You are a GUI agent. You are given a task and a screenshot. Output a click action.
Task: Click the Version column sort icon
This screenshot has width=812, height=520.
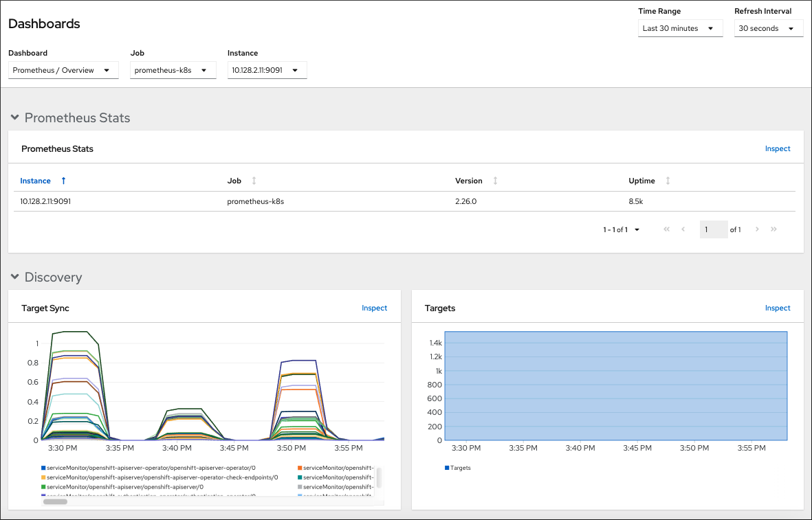495,181
